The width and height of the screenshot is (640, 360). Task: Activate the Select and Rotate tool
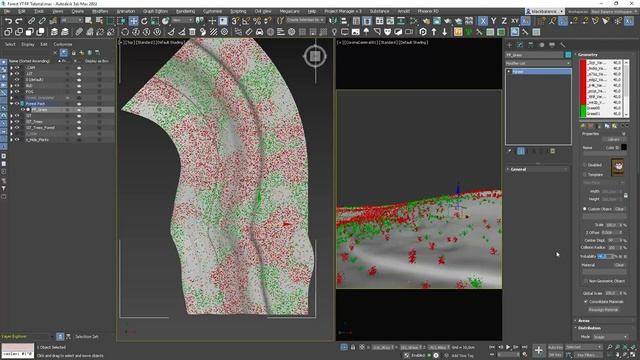(144, 21)
